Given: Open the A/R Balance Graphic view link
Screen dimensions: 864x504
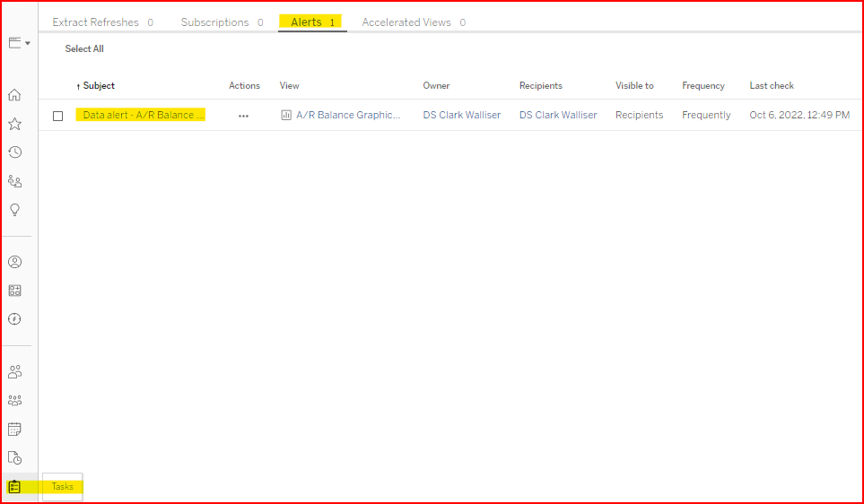Looking at the screenshot, I should (348, 115).
